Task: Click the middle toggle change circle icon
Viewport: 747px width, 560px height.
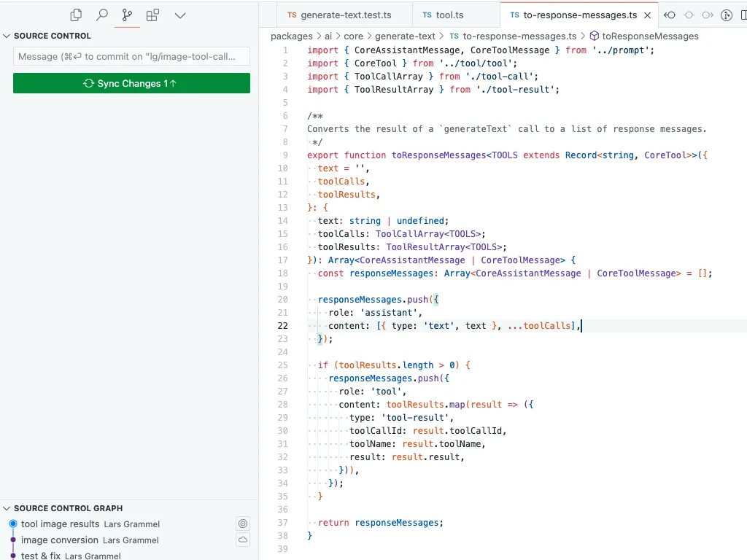Action: (x=689, y=15)
